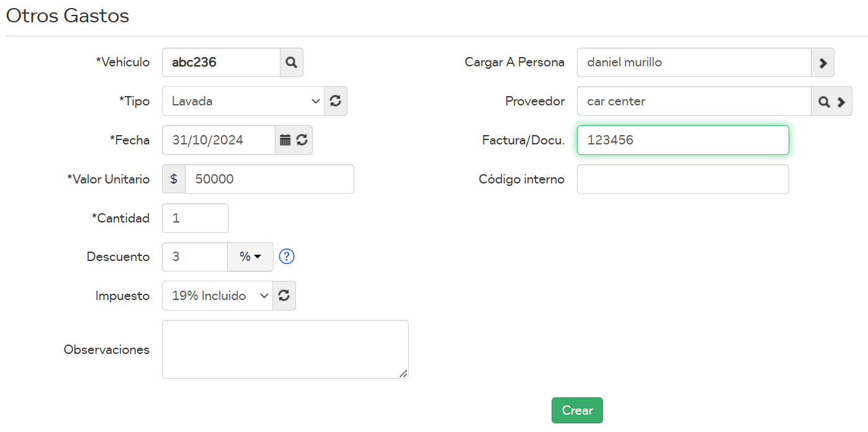Select the Código interno input field

[x=682, y=179]
